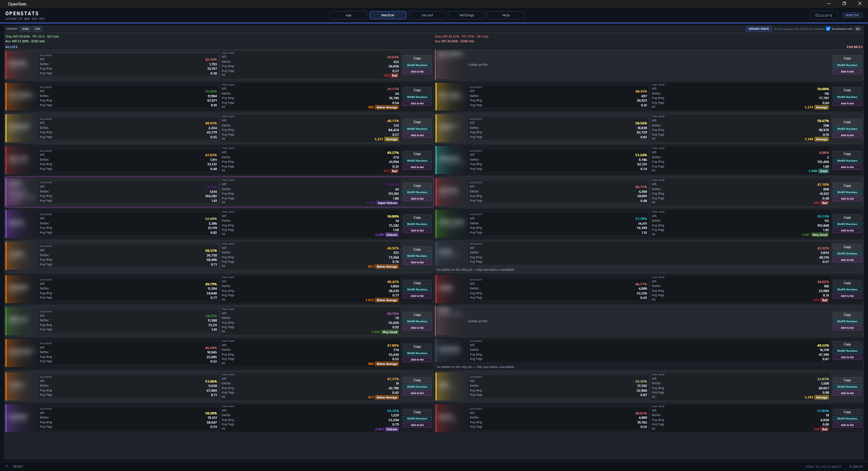The image size is (868, 471).
Task: Open WoWS Numbers for the first enemy
Action: tap(847, 65)
